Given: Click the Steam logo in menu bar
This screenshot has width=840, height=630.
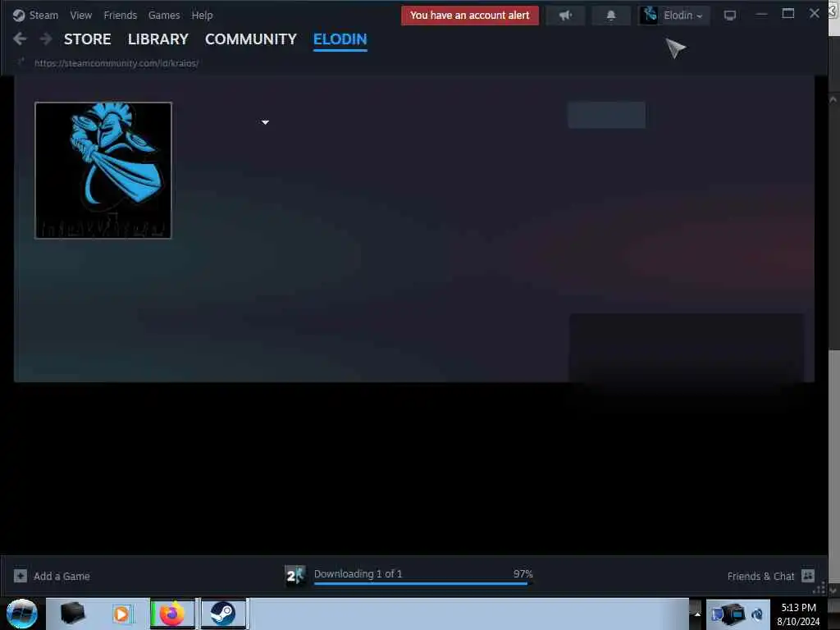Looking at the screenshot, I should [x=19, y=15].
